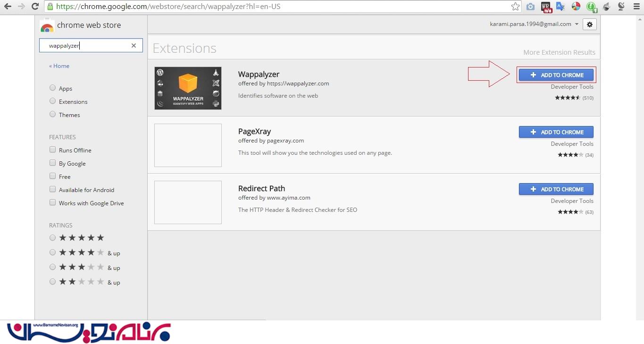Reload the page with the refresh icon
Image resolution: width=644 pixels, height=344 pixels.
click(35, 7)
